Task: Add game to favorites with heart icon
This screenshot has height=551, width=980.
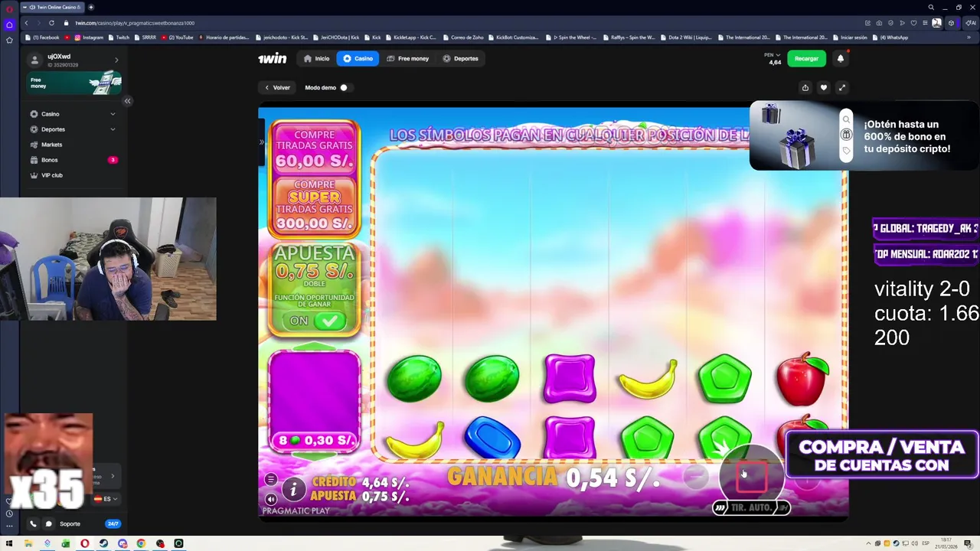Action: pos(823,87)
